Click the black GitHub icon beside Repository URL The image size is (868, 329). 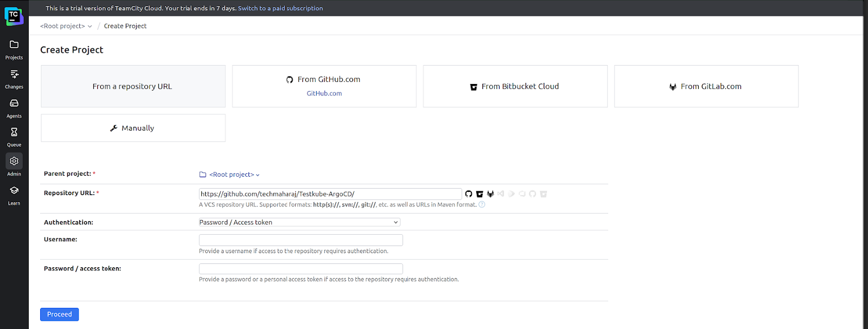469,193
